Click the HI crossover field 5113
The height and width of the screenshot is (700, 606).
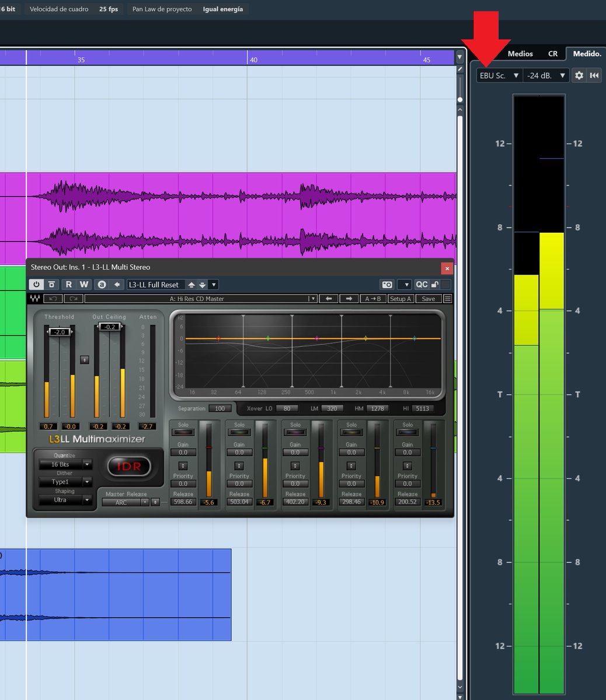point(423,408)
